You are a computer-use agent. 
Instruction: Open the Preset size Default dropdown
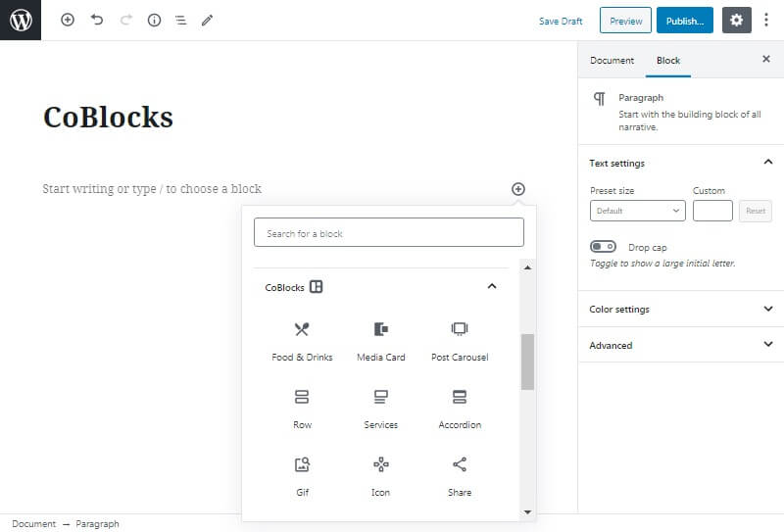coord(638,211)
